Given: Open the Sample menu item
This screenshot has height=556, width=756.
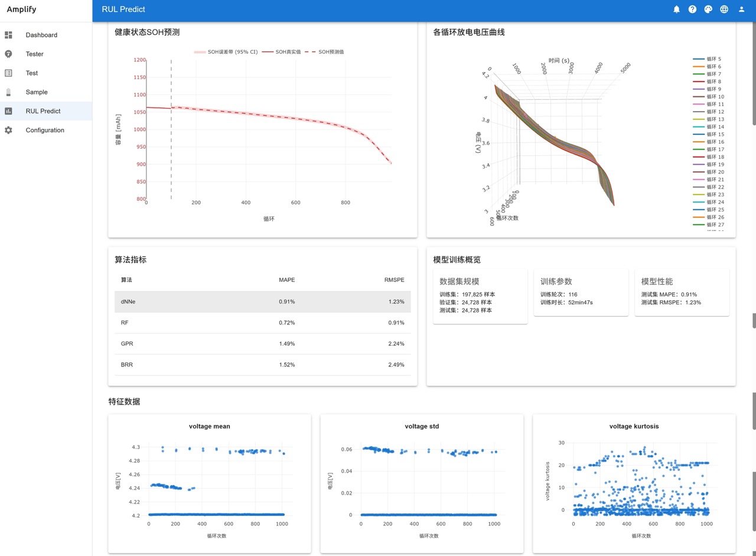Looking at the screenshot, I should [37, 92].
